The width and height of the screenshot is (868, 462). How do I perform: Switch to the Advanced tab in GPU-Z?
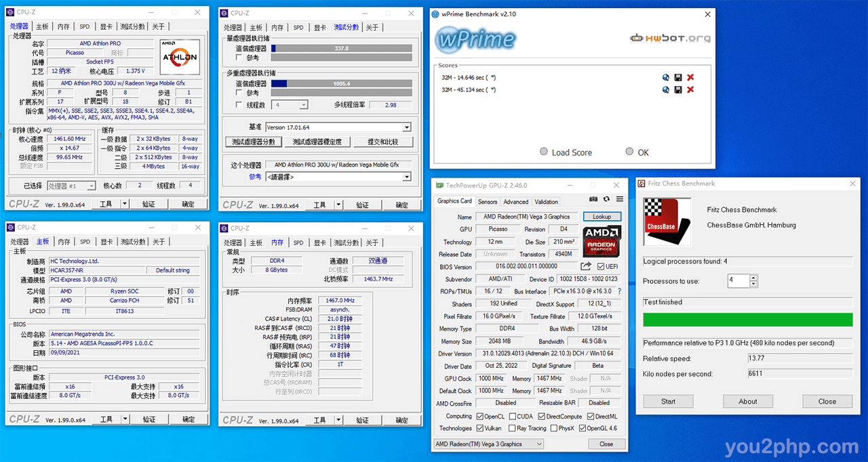(x=515, y=201)
